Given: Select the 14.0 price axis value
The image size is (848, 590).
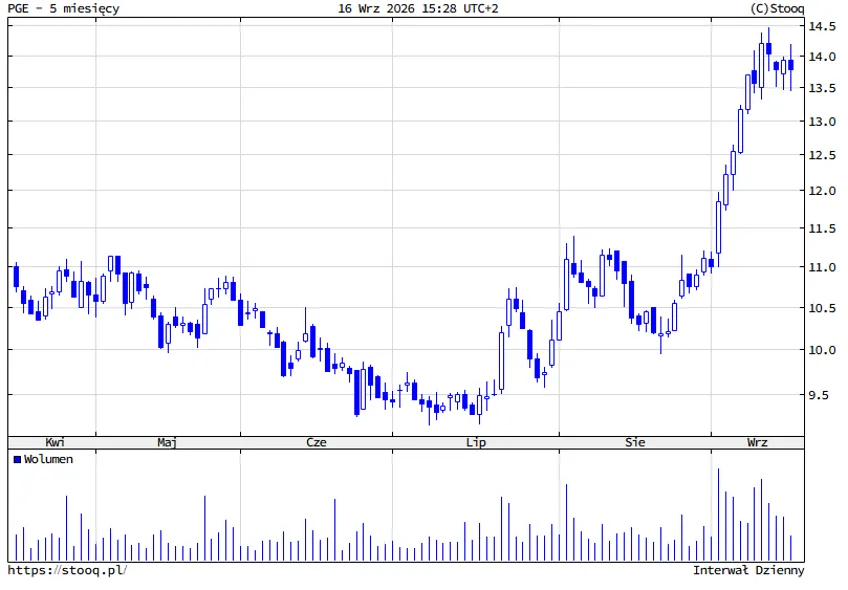Looking at the screenshot, I should pos(822,57).
